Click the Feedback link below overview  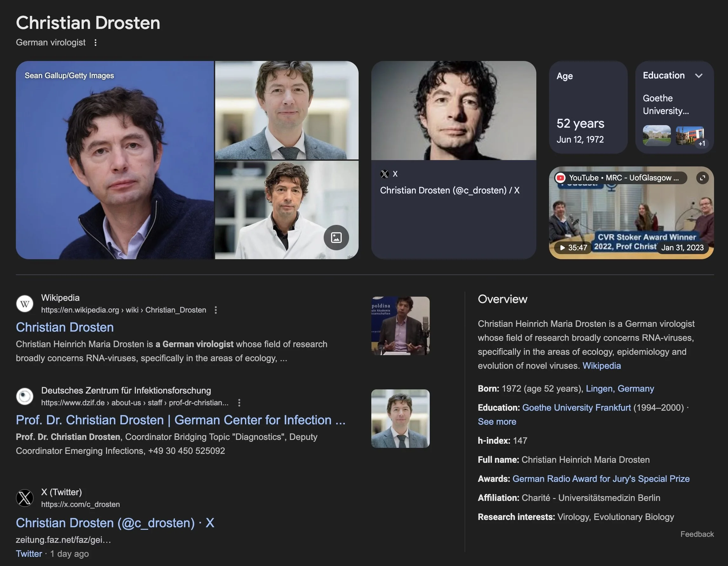(x=697, y=534)
